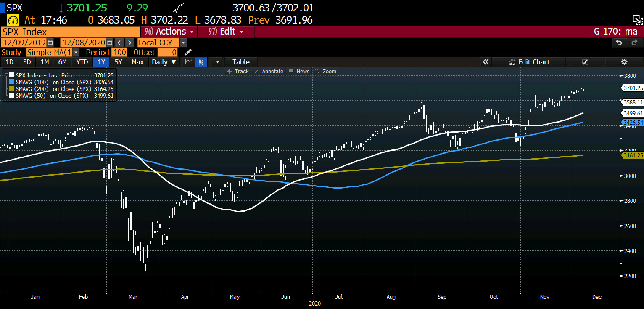
Task: Click the 3588.11 horizontal line axis label
Action: coord(633,102)
